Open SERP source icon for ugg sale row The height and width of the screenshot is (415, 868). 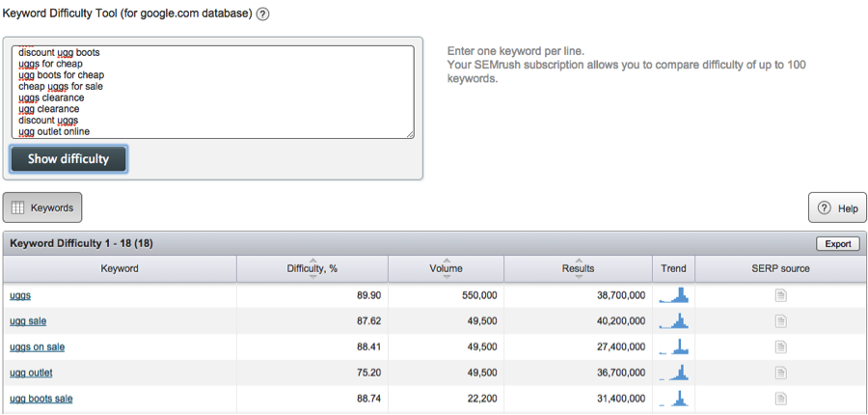click(780, 321)
